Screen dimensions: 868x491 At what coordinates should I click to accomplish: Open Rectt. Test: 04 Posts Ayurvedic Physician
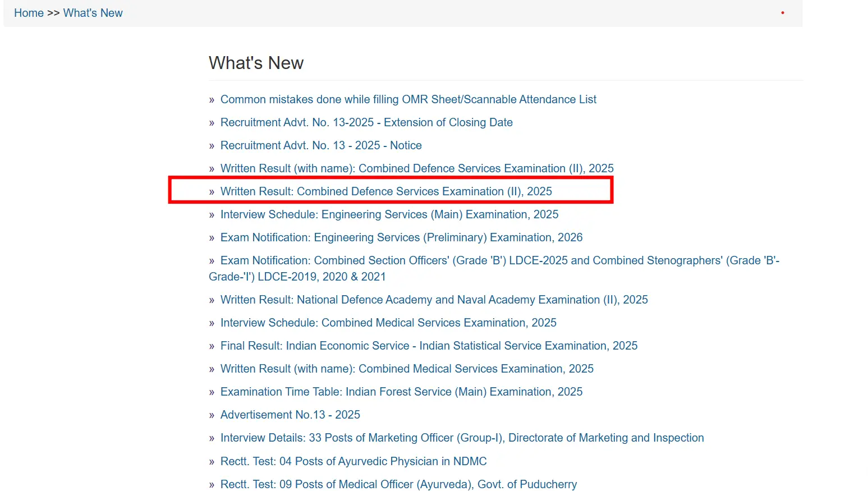point(353,461)
